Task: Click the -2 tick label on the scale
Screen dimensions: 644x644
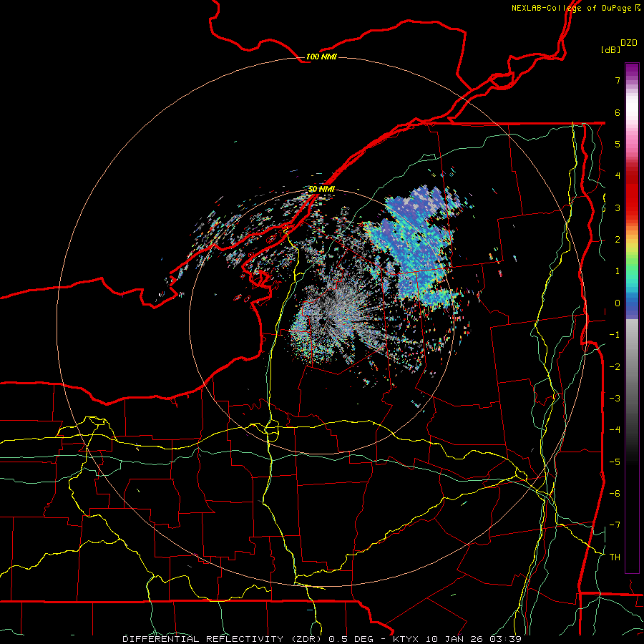Action: point(615,367)
